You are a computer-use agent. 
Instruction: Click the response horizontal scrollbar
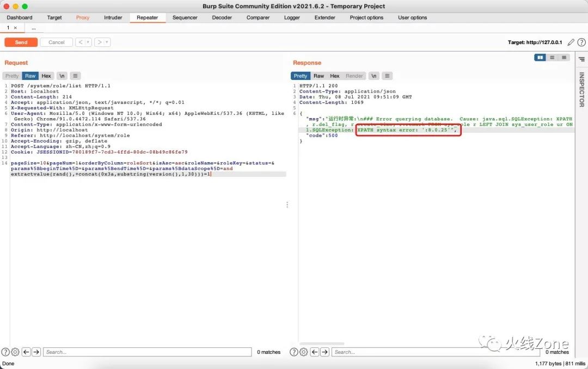[x=322, y=343]
